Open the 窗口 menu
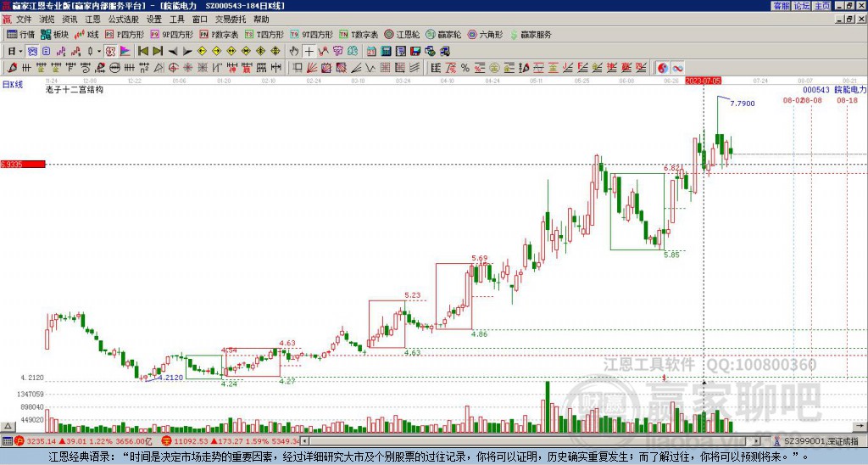Image resolution: width=868 pixels, height=465 pixels. (200, 20)
